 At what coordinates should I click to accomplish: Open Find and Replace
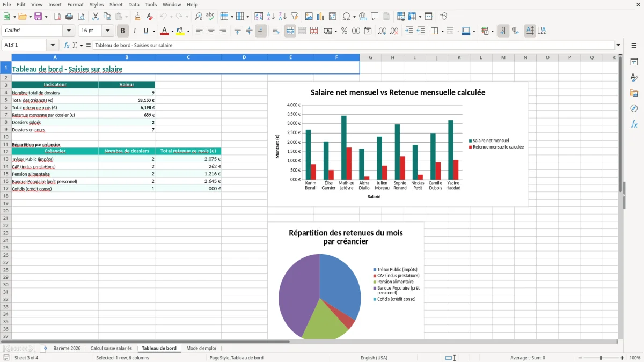199,17
